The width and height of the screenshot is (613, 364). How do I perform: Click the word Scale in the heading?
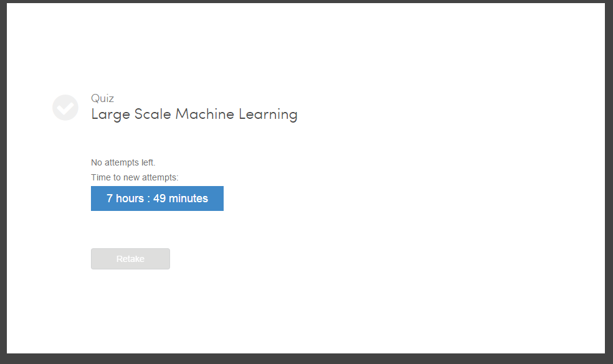pyautogui.click(x=153, y=114)
